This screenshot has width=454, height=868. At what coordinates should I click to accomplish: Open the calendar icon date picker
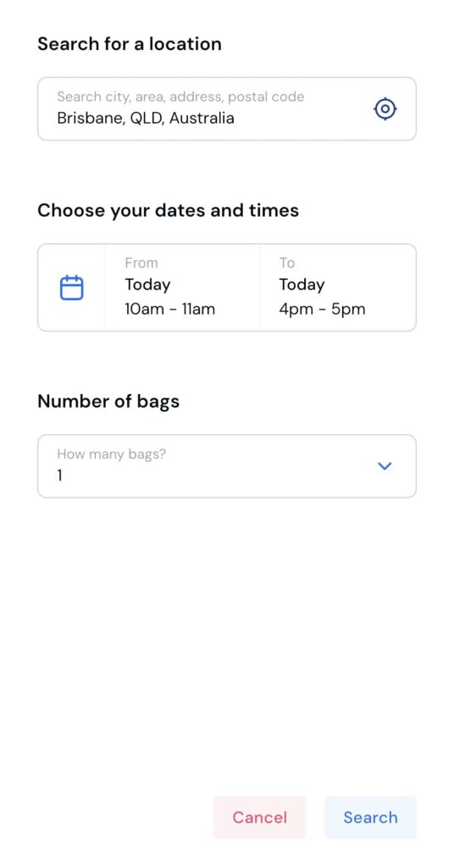point(71,288)
